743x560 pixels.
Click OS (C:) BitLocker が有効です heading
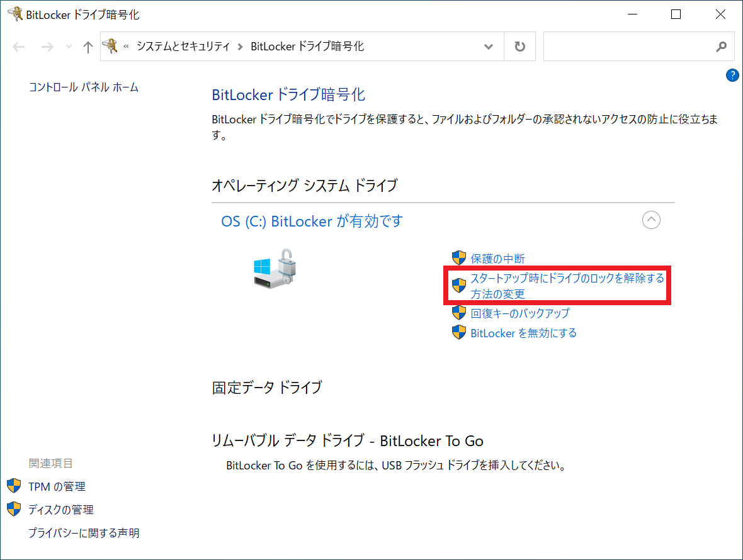point(312,221)
